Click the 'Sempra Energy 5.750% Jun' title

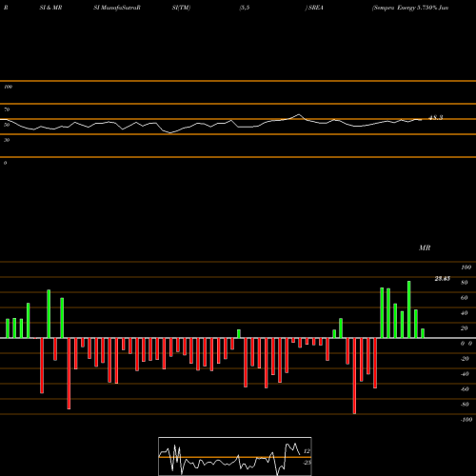(x=410, y=8)
